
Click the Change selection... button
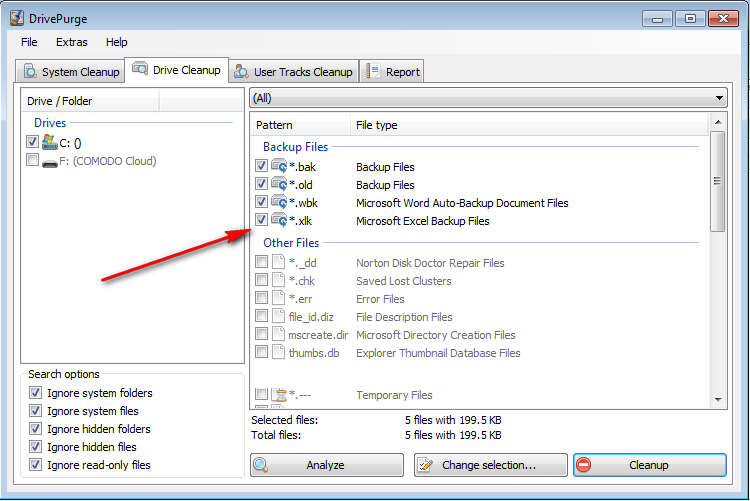tap(491, 465)
